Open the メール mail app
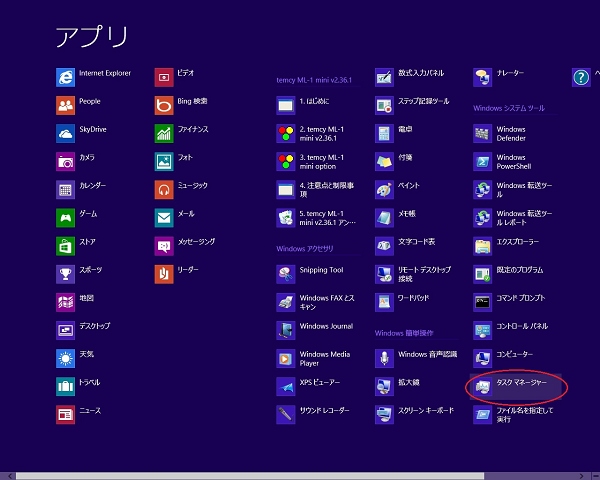Image resolution: width=600 pixels, height=480 pixels. pos(164,218)
